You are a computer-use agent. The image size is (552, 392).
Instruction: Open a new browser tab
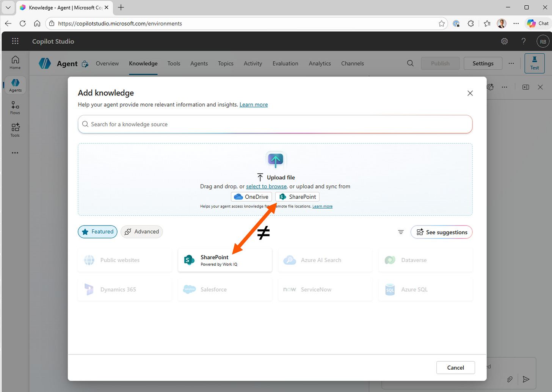121,8
